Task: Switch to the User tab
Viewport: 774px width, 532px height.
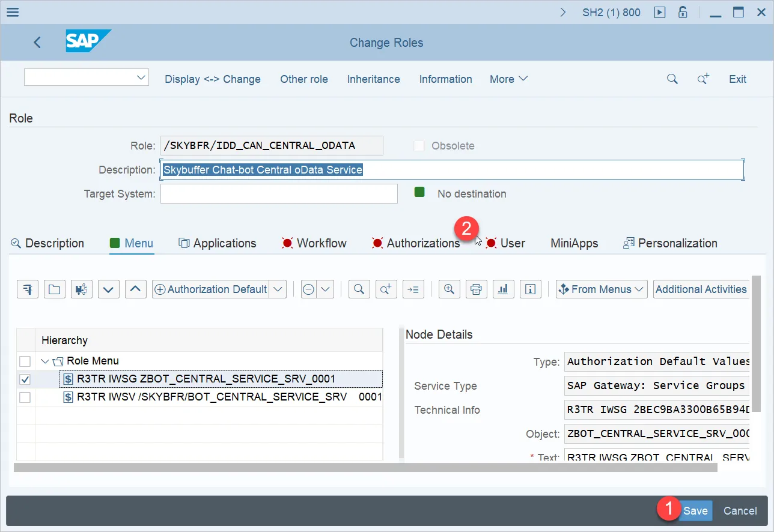Action: 505,243
